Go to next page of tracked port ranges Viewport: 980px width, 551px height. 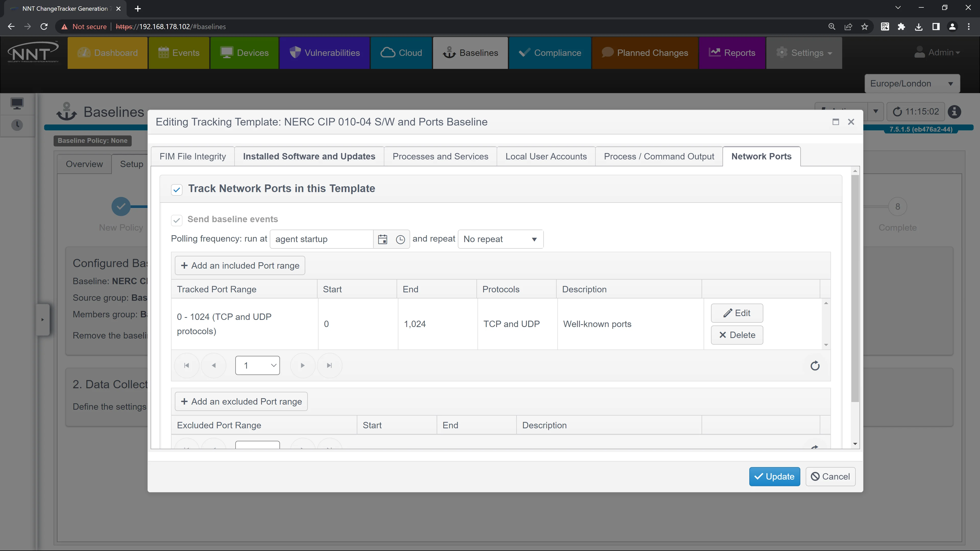(302, 366)
